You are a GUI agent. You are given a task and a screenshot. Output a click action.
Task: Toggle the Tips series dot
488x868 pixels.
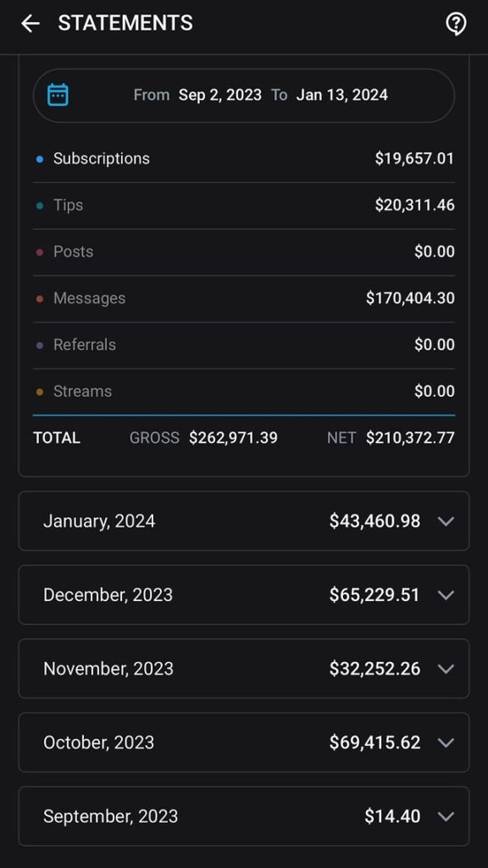tap(39, 206)
